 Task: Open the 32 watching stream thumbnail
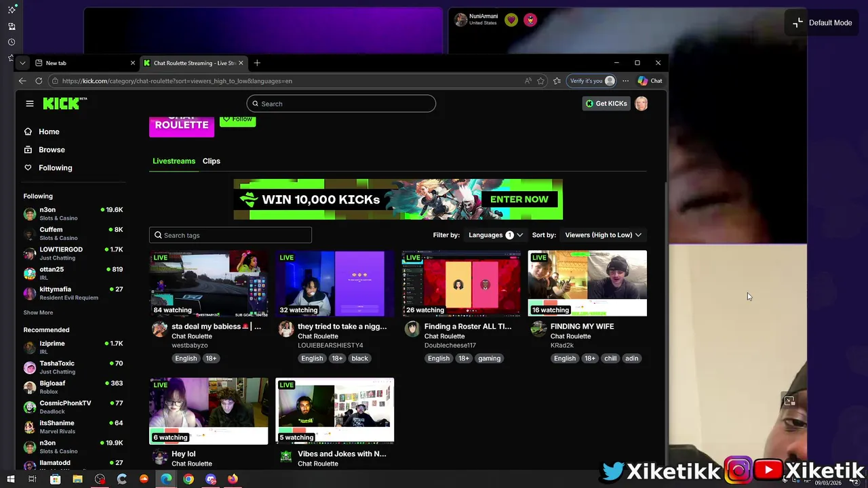click(x=335, y=283)
